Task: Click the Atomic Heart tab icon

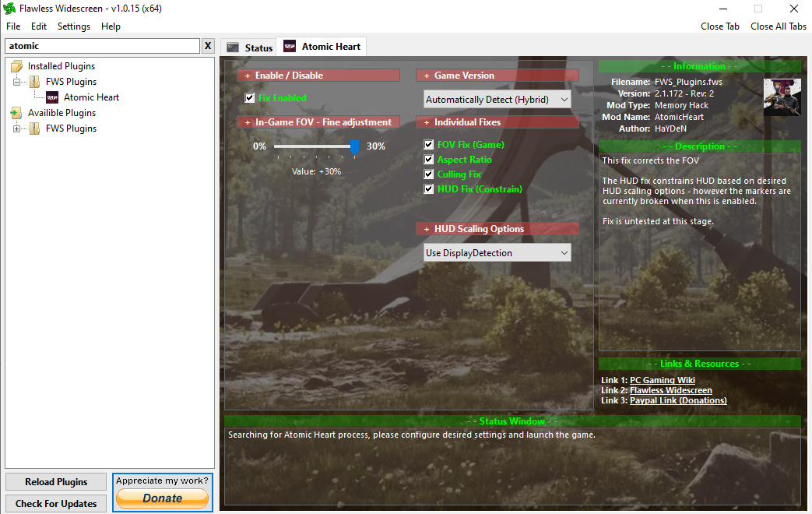Action: [290, 47]
